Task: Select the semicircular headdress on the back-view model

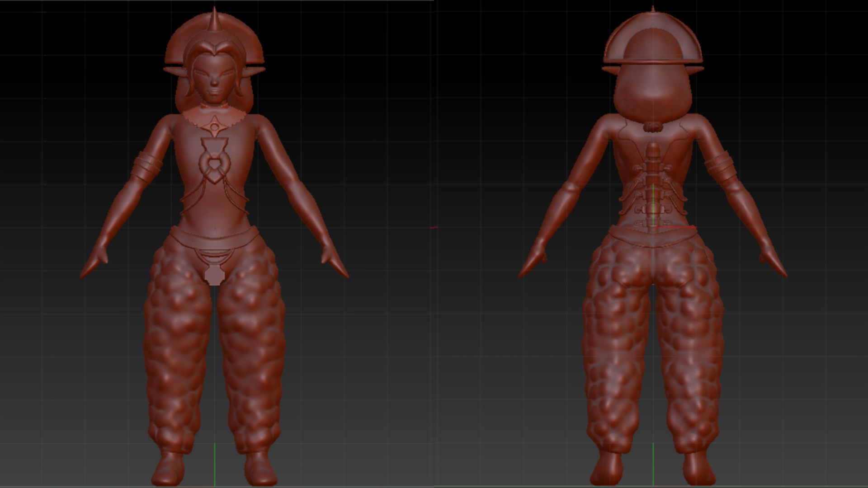Action: click(653, 37)
